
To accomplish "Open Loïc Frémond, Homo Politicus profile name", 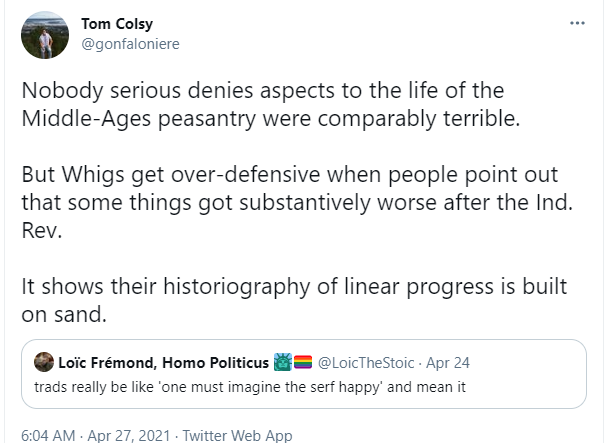I will [x=163, y=363].
